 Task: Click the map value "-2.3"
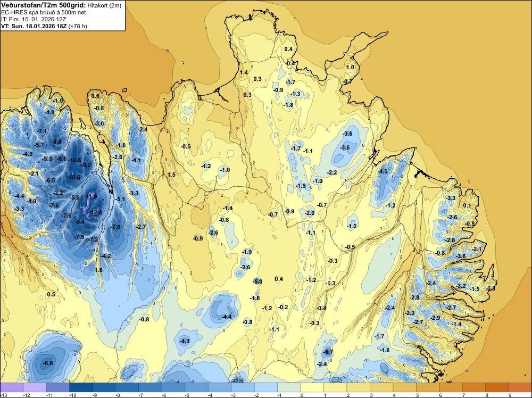(x=410, y=313)
